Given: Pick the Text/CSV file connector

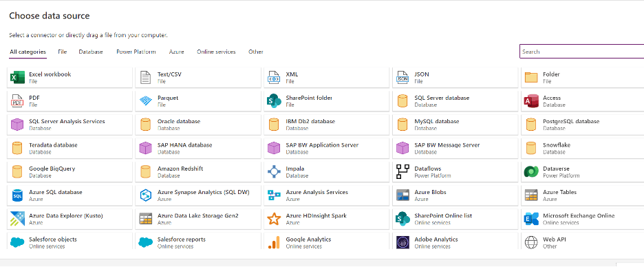Looking at the screenshot, I should tap(198, 78).
